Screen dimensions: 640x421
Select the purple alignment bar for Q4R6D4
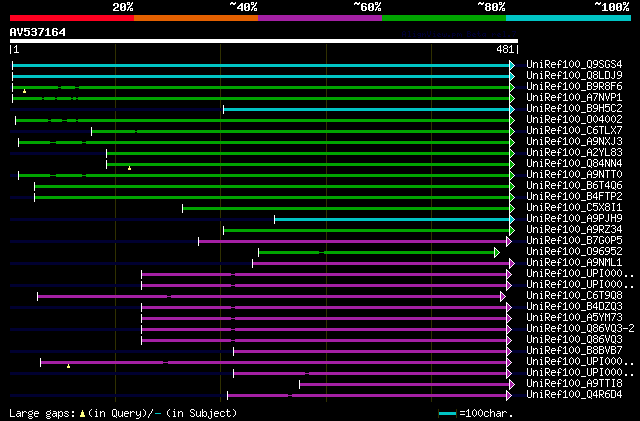(367, 396)
